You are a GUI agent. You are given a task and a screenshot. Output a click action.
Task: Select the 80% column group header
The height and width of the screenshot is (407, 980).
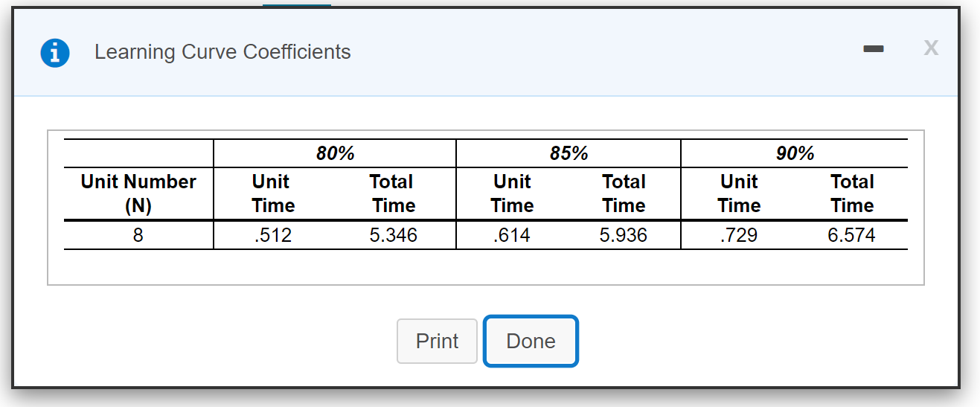pos(335,153)
